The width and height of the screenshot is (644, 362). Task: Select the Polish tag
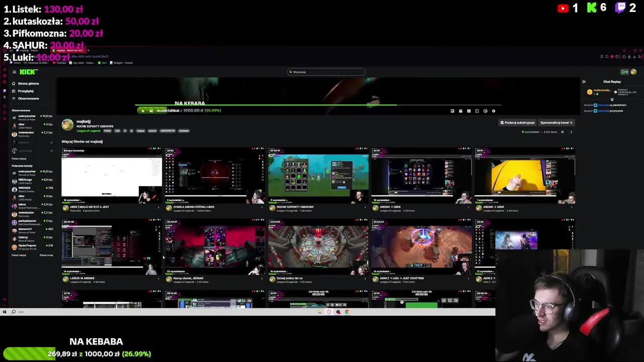coord(107,131)
